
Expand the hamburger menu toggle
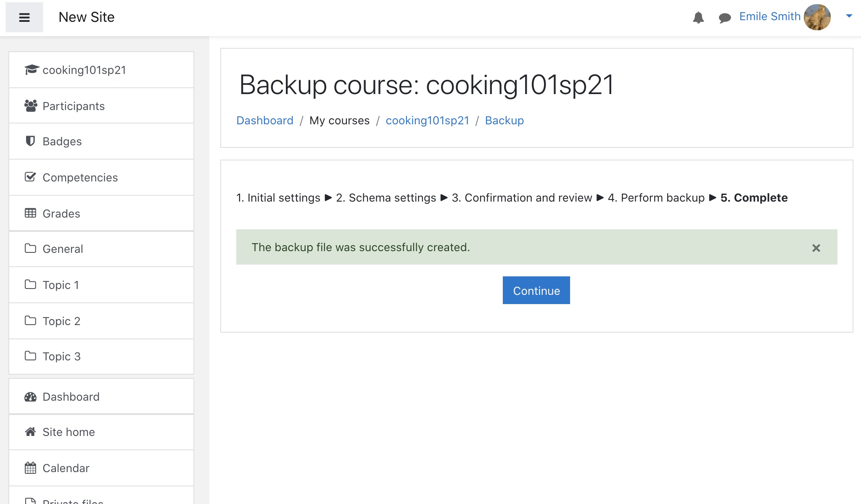pos(25,17)
